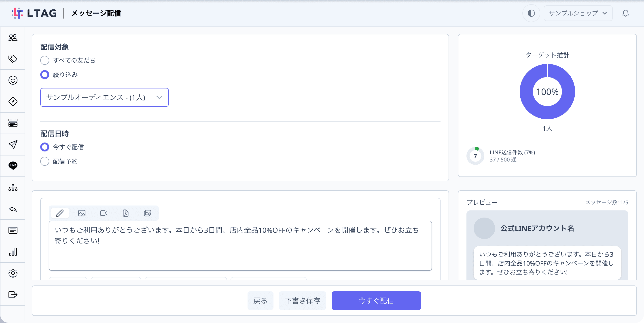Click the notification bell icon
The width and height of the screenshot is (644, 323).
coord(625,13)
